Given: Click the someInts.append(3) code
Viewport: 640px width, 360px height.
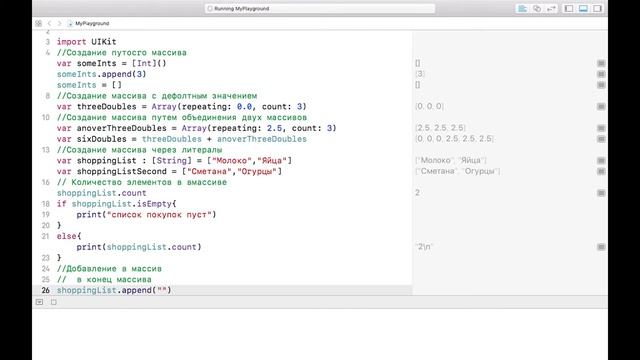Looking at the screenshot, I should coord(101,74).
